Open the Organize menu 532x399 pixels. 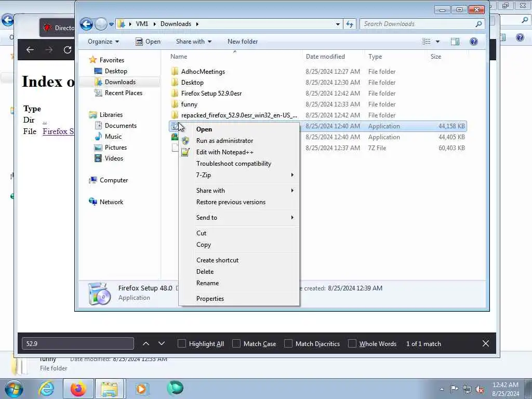click(103, 42)
